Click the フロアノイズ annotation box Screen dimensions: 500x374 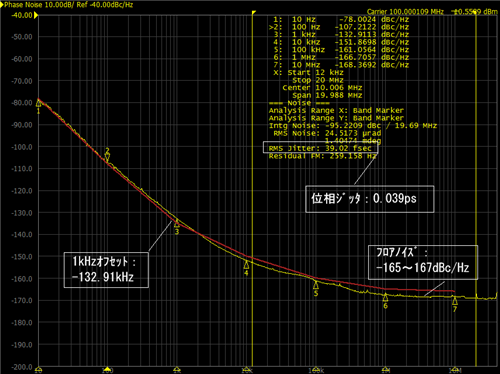click(423, 262)
